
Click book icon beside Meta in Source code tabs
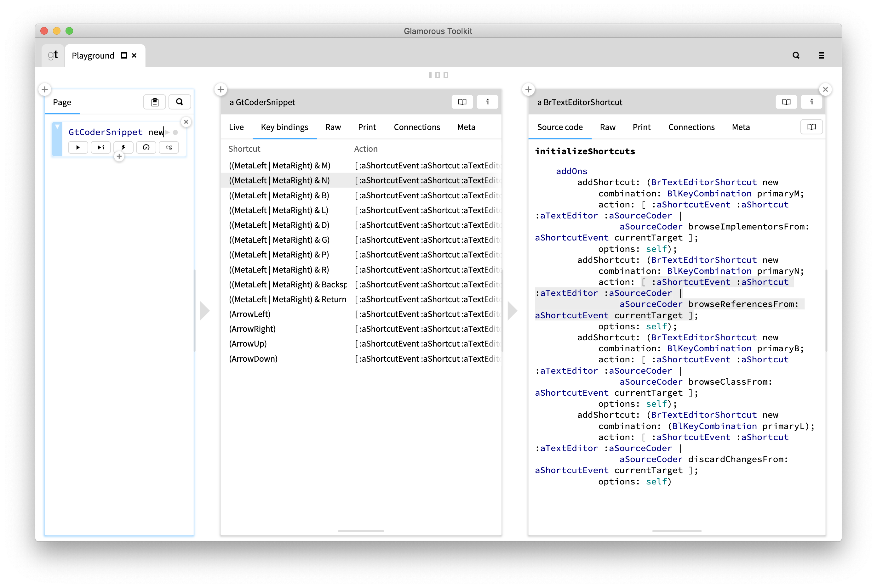tap(811, 127)
